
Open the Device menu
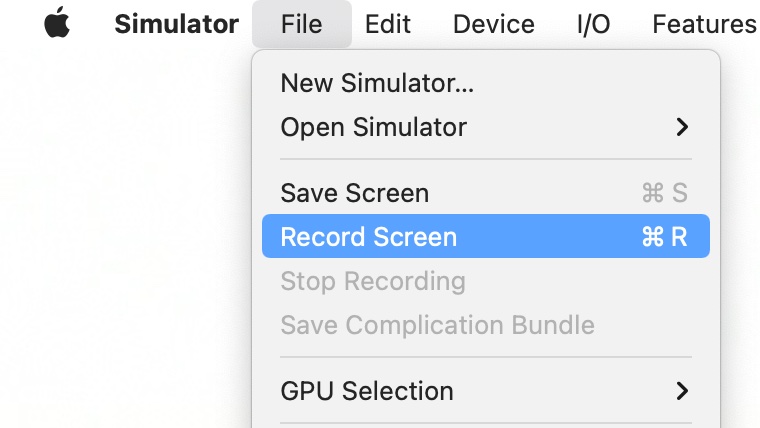coord(493,24)
